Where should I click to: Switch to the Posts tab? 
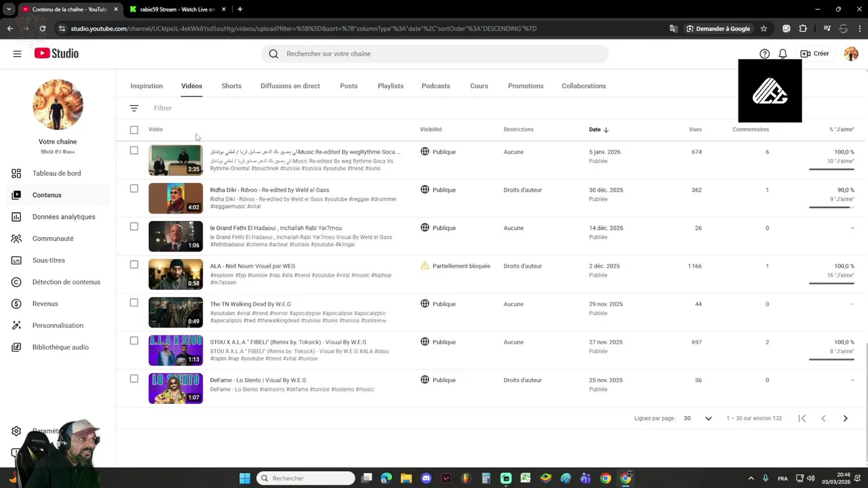(x=349, y=86)
